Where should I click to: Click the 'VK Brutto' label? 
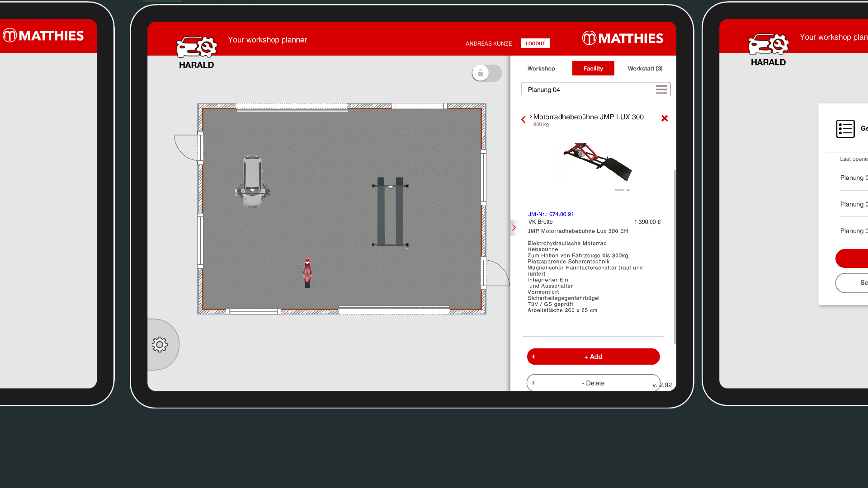coord(541,222)
